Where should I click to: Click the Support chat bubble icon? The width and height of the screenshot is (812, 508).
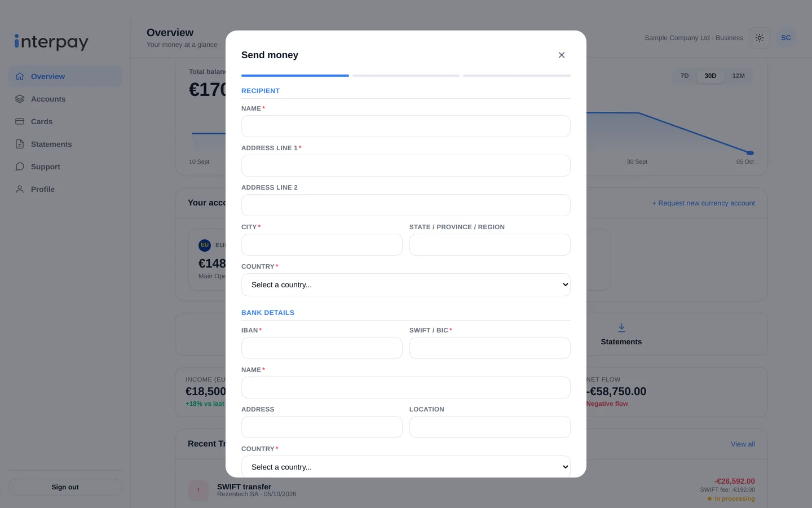(x=20, y=167)
